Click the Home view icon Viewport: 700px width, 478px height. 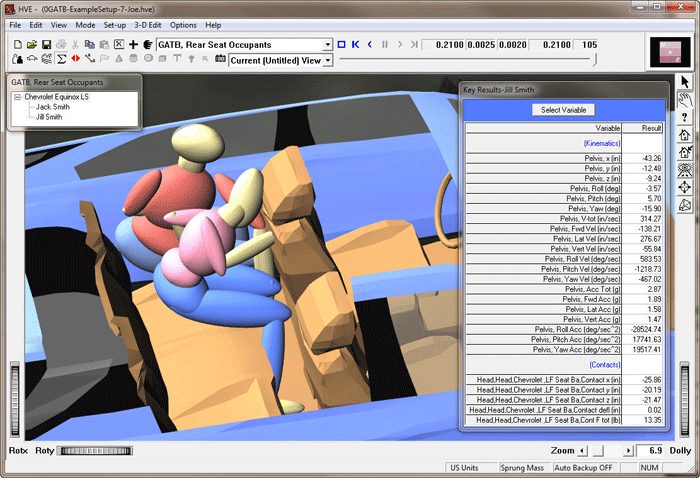point(685,134)
